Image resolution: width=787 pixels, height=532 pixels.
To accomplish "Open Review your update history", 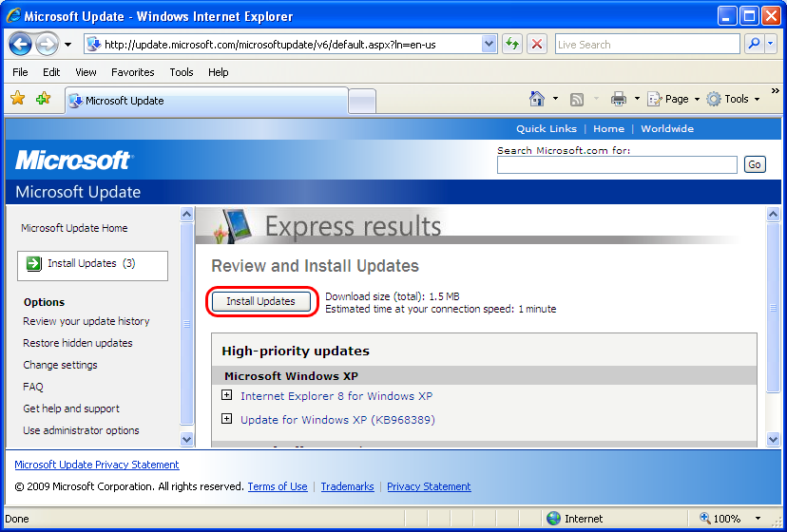I will 86,321.
